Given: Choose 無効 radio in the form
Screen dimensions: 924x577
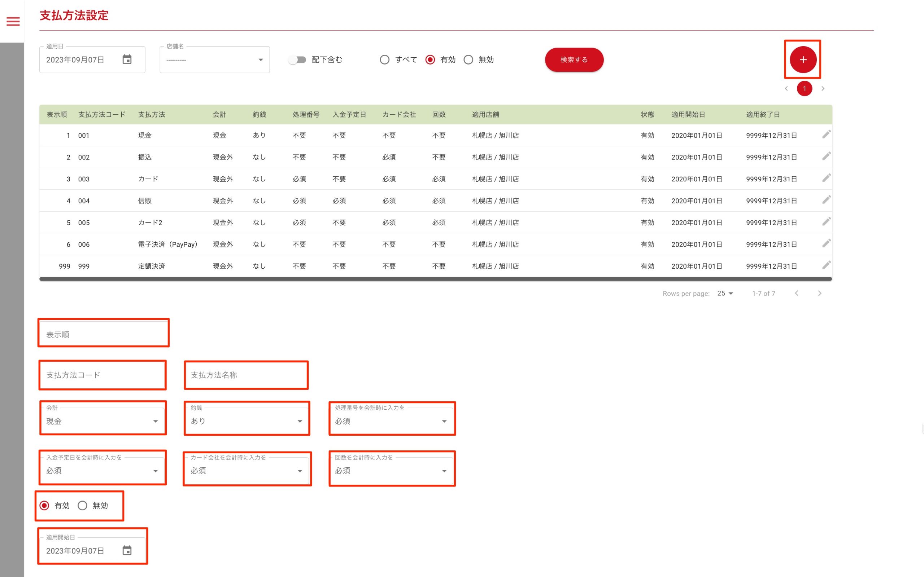Looking at the screenshot, I should click(82, 506).
